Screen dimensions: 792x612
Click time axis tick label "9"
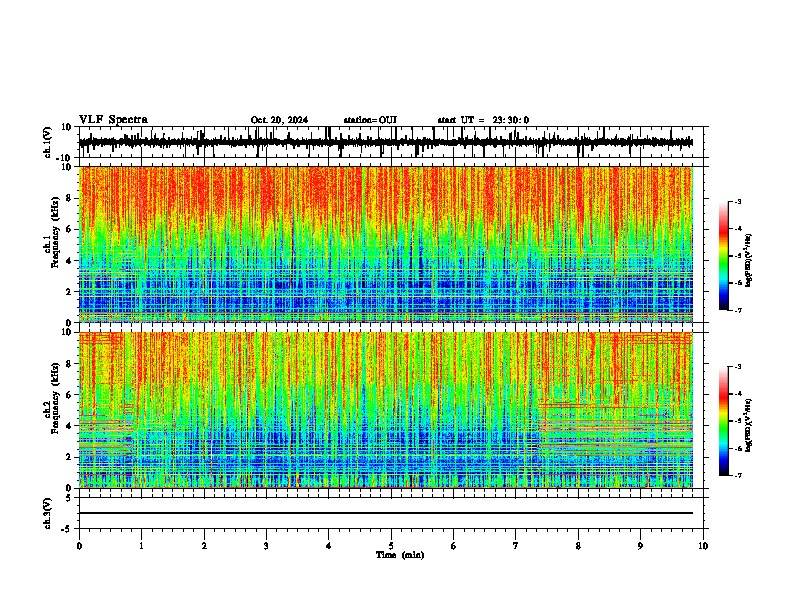640,546
